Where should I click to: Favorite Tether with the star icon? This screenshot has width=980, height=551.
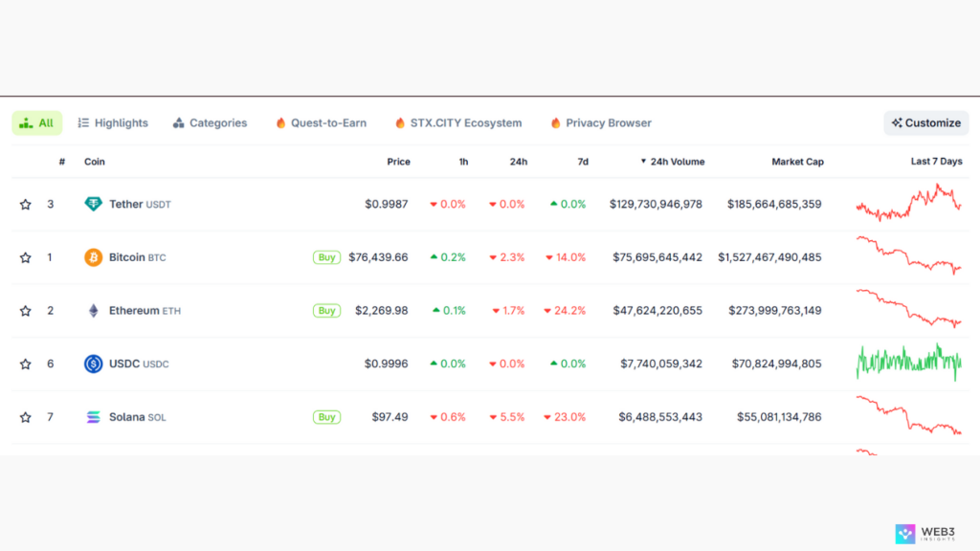click(x=26, y=205)
